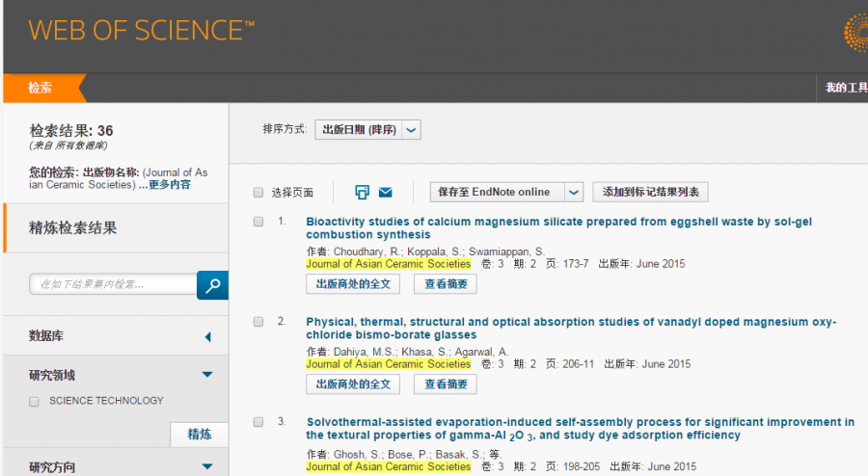Image resolution: width=868 pixels, height=476 pixels.
Task: Click the 精炼 refine button
Action: click(x=200, y=435)
